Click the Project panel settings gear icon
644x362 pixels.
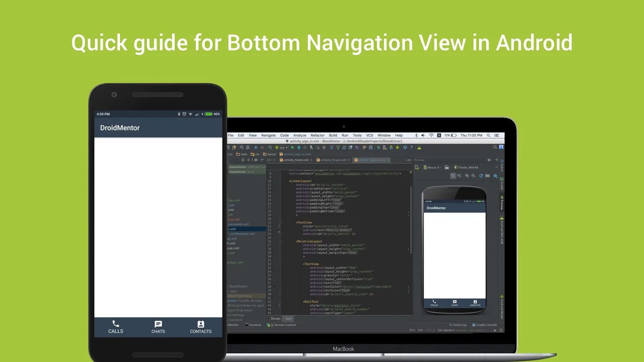pyautogui.click(x=256, y=160)
